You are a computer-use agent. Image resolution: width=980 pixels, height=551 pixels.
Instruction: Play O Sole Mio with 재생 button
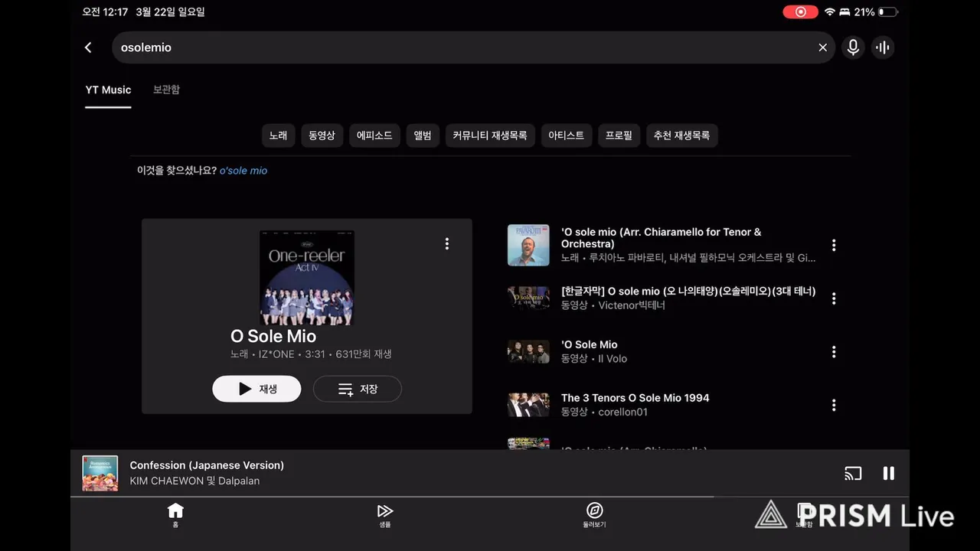click(256, 389)
